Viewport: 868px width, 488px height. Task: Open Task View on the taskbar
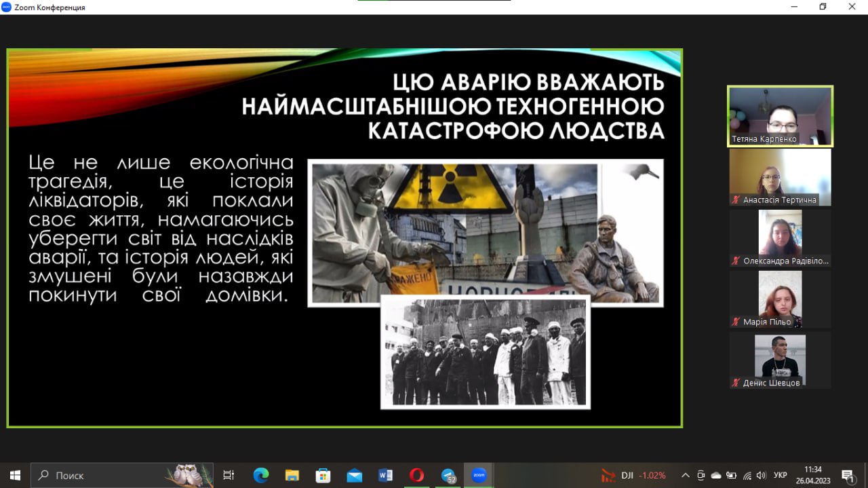(x=229, y=475)
